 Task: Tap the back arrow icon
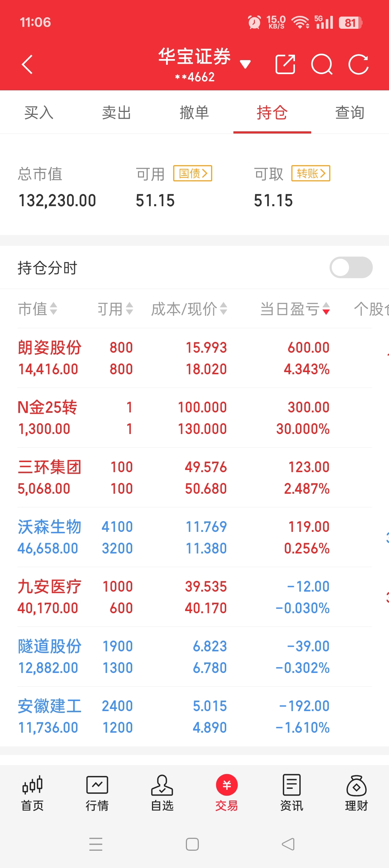27,64
